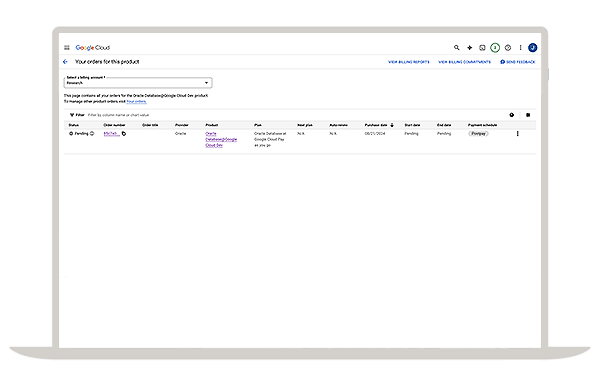
Task: Copy the order number with copy icon
Action: (x=124, y=134)
